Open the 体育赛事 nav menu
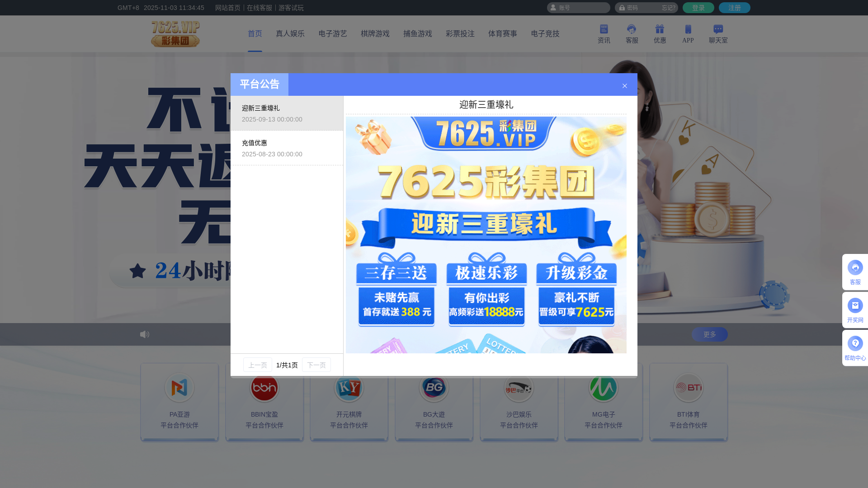Image resolution: width=868 pixels, height=488 pixels. point(503,34)
